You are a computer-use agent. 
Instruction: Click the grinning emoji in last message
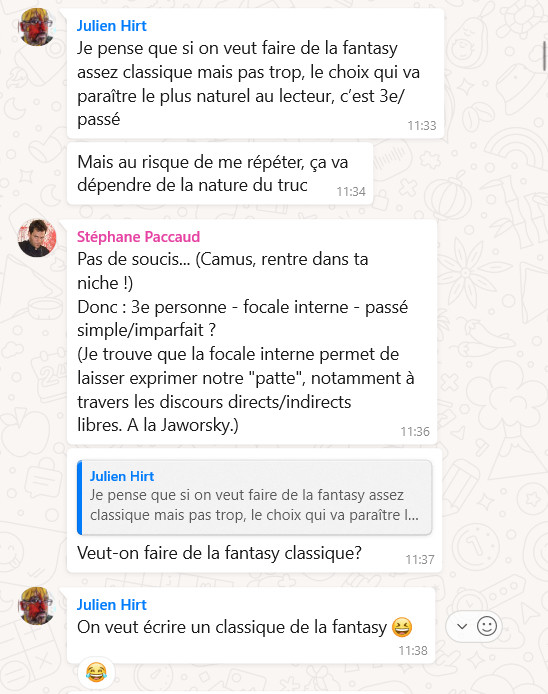point(402,627)
